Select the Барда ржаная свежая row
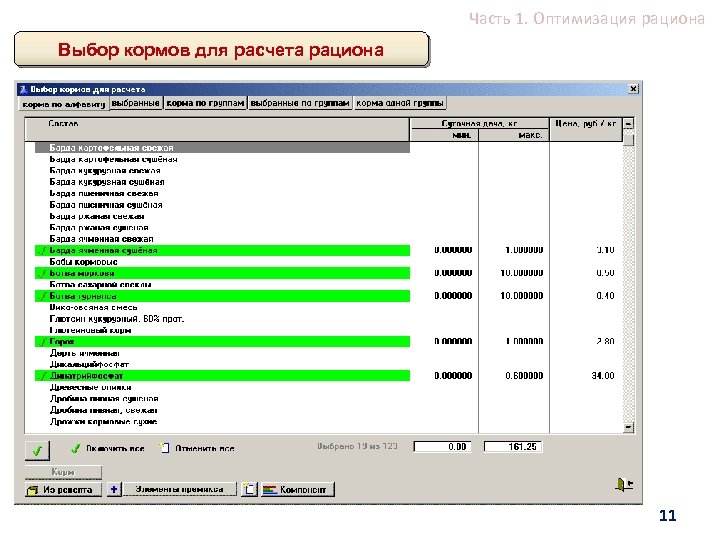Screen dimensions: 720x540 (222, 216)
